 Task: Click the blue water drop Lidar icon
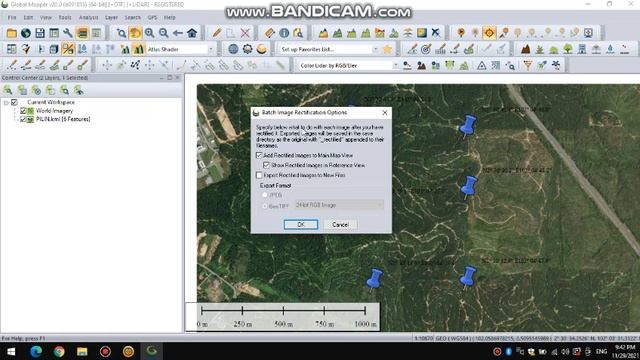(610, 49)
